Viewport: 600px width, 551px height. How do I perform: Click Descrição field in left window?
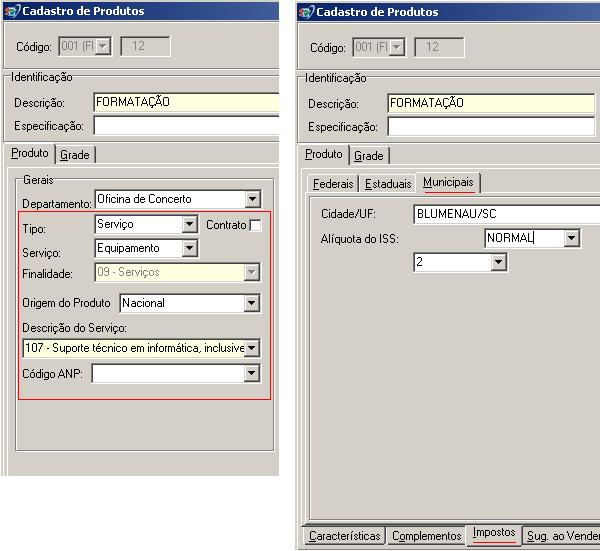(186, 102)
